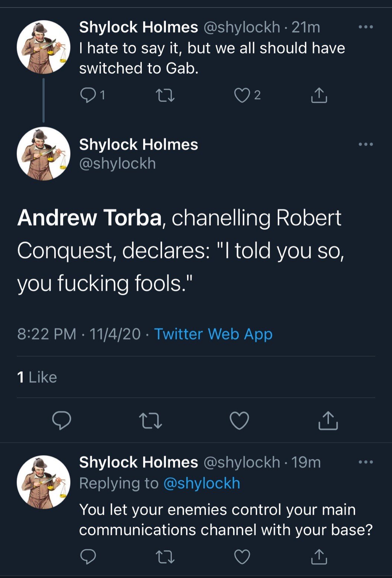Image resolution: width=392 pixels, height=578 pixels.
Task: Open the Twitter Web App source link
Action: pos(213,334)
